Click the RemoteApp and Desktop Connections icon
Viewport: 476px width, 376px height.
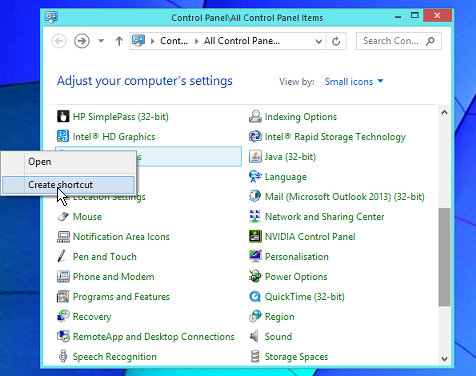pos(63,336)
